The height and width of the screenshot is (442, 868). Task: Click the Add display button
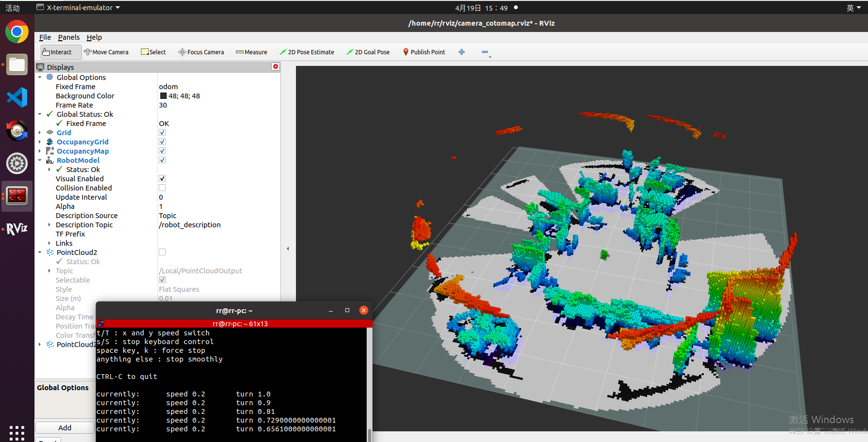coord(65,427)
